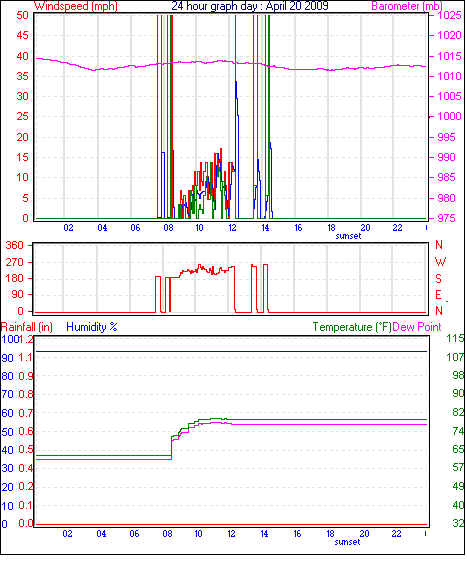Viewport: 467px width, 566px height.
Task: Click the Barometer (mb) axis title
Action: point(407,6)
